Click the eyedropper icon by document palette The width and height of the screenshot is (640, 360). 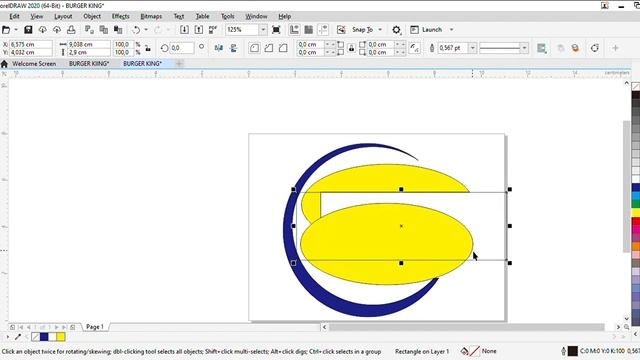click(18, 337)
